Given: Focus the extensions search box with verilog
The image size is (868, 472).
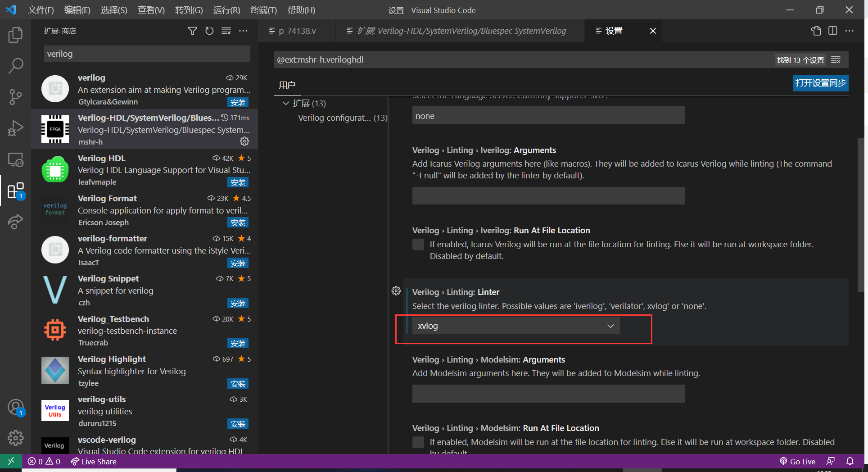Looking at the screenshot, I should [x=147, y=54].
